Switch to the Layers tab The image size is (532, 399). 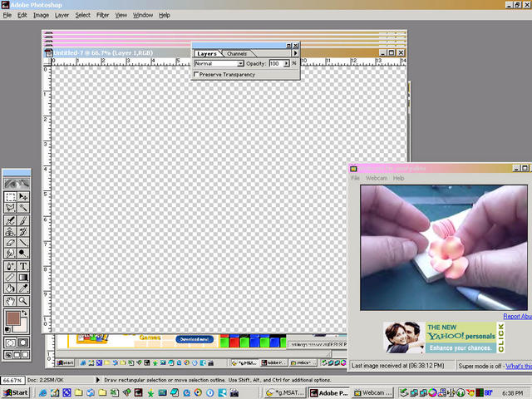207,53
